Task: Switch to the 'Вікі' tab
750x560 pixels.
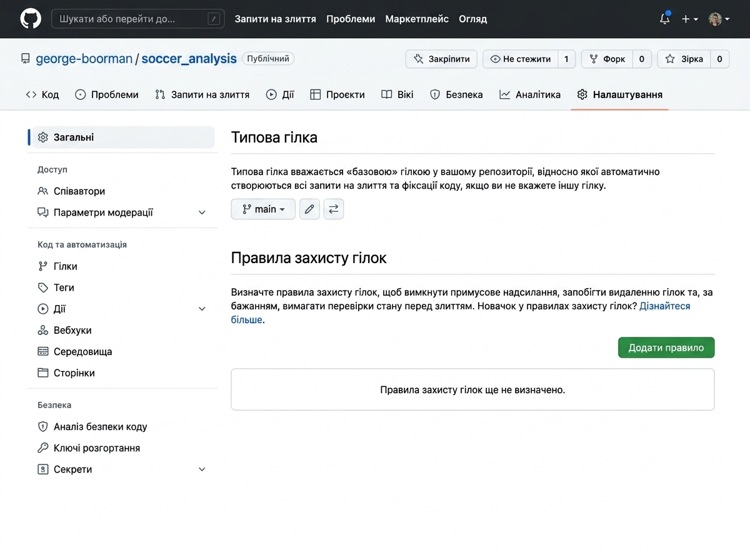Action: click(x=397, y=94)
